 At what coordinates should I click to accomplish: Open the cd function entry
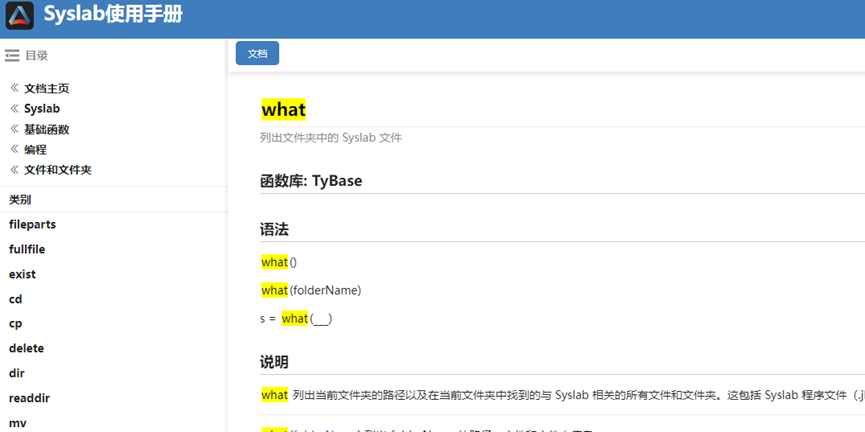click(x=15, y=299)
